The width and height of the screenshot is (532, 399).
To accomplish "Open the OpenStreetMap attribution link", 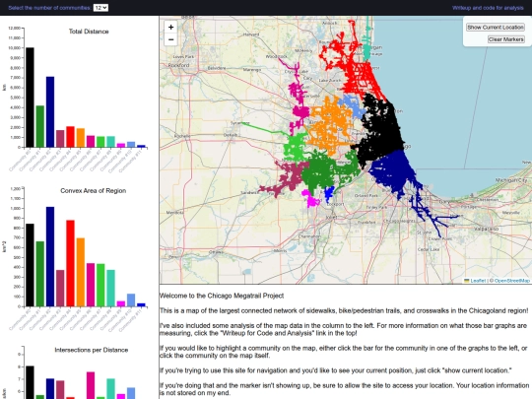I will tap(511, 281).
